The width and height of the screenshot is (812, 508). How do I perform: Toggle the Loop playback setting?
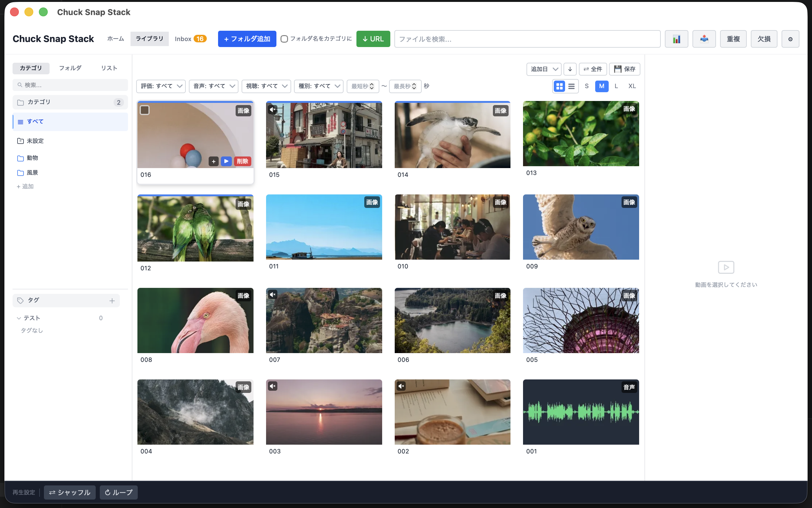pyautogui.click(x=119, y=492)
